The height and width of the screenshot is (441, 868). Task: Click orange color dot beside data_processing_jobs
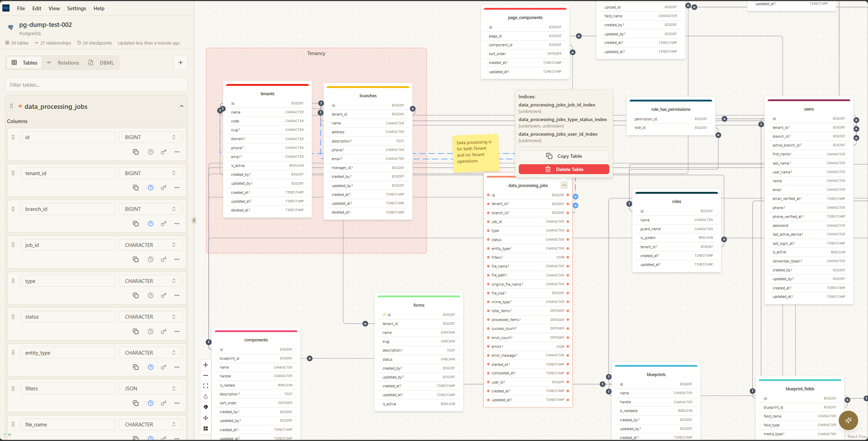20,106
